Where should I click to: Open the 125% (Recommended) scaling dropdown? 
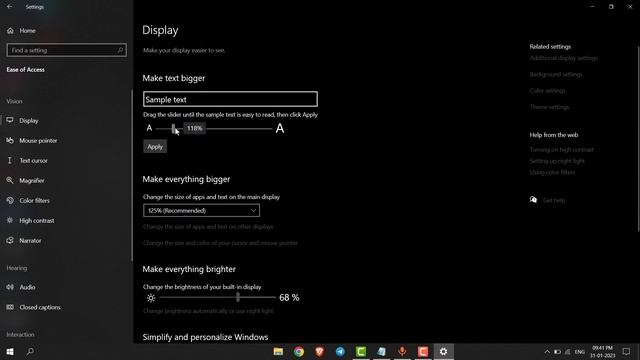(201, 211)
